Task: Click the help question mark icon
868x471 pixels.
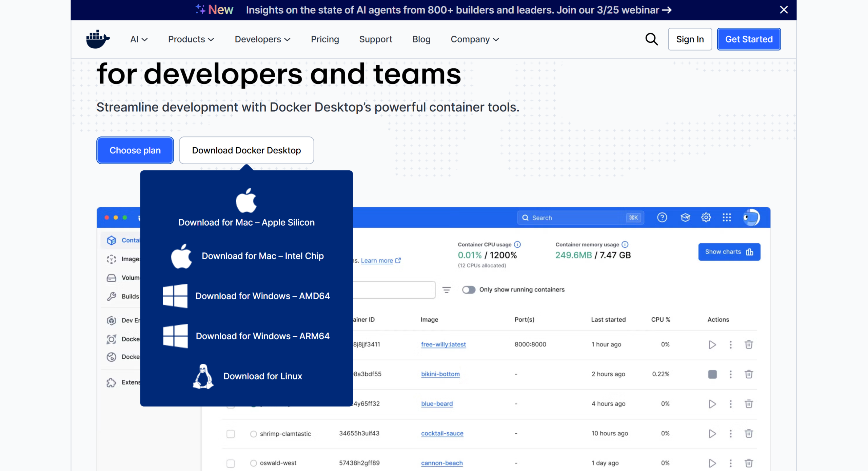Action: tap(662, 218)
